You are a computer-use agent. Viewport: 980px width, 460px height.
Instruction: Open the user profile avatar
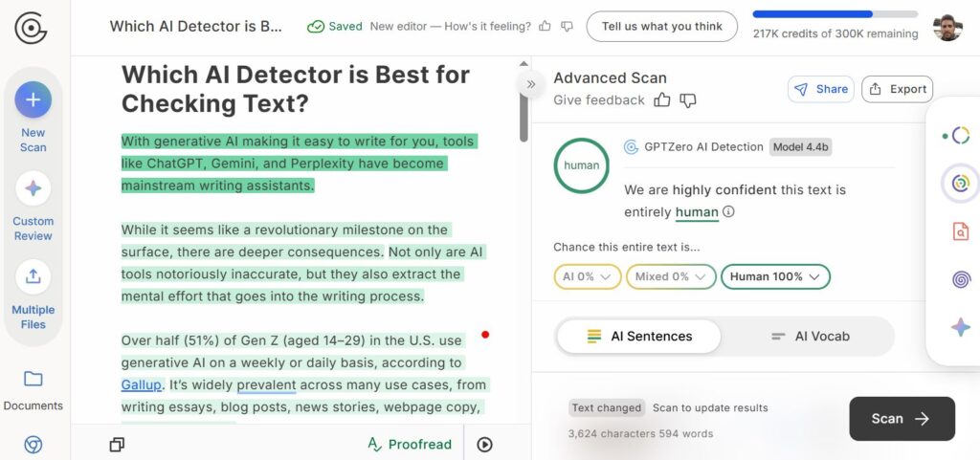click(947, 27)
